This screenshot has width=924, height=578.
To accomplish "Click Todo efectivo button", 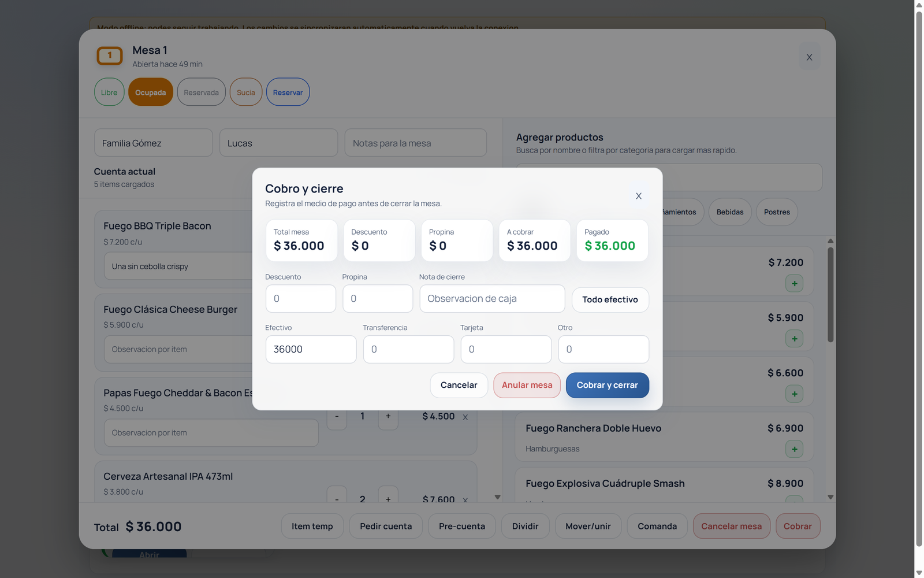I will 610,299.
